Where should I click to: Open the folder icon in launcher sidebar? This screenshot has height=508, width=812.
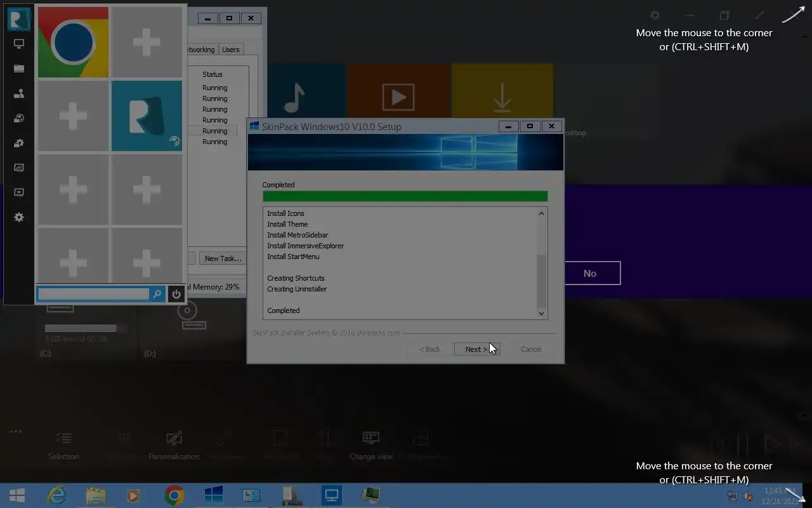coord(19,69)
